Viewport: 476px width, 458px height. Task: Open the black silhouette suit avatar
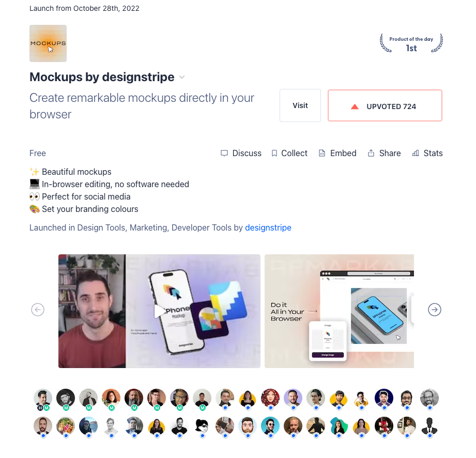pos(429,426)
